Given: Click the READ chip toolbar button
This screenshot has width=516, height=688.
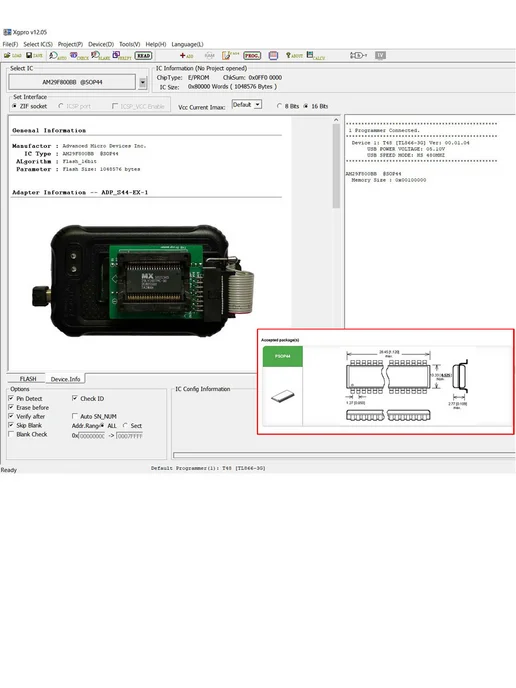Looking at the screenshot, I should tap(143, 56).
